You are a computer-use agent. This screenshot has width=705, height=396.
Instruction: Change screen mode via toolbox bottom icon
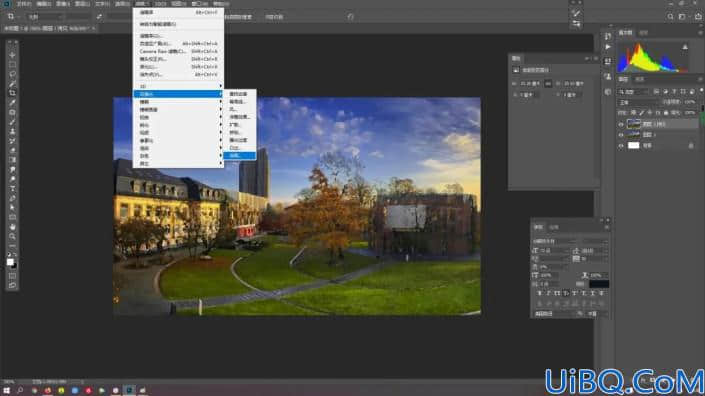pyautogui.click(x=12, y=285)
